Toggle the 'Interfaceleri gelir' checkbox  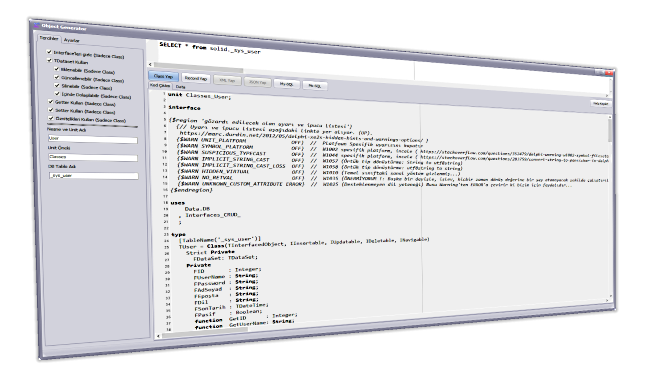pyautogui.click(x=49, y=52)
